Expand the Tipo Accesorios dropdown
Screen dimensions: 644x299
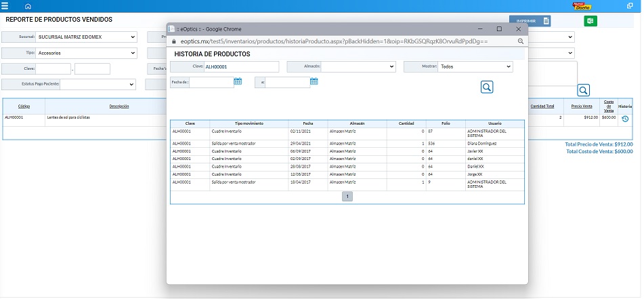click(87, 53)
